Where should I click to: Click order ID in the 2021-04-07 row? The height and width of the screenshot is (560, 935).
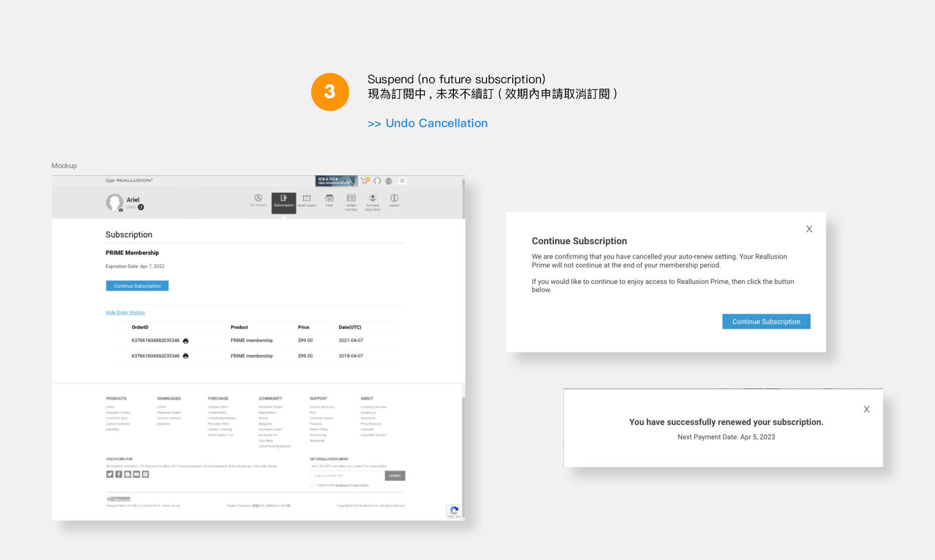155,340
